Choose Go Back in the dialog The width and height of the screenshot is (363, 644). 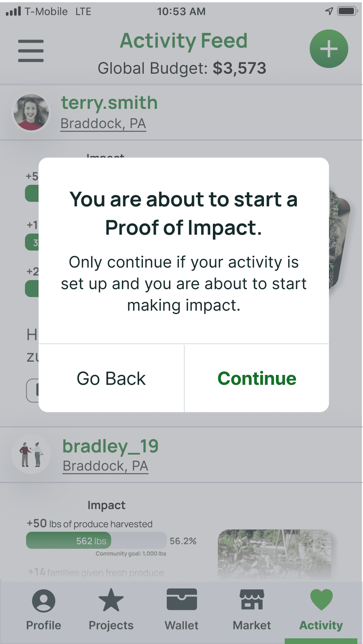point(111,378)
